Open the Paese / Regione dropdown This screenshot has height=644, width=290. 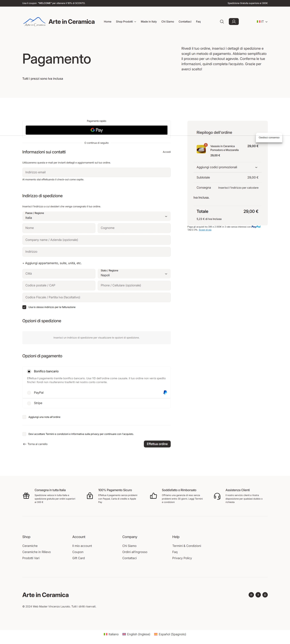[96, 216]
